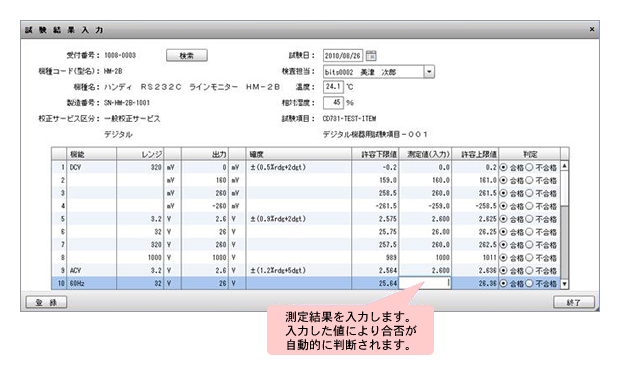Expand the 検査担当 inspector dropdown
This screenshot has height=380, width=620.
[x=429, y=72]
